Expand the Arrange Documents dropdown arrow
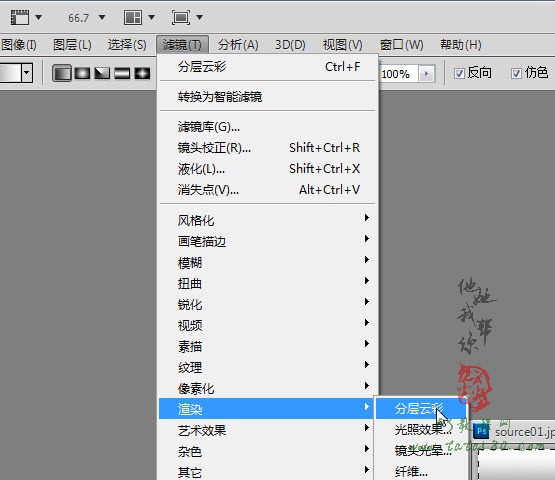The image size is (555, 480). pyautogui.click(x=151, y=17)
